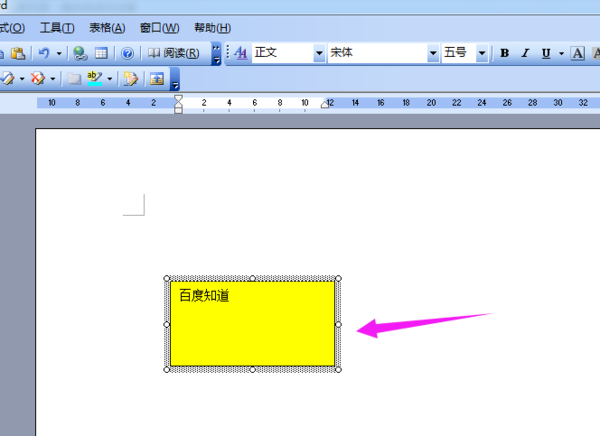The image size is (600, 436).
Task: Click the bottom-center handle of text box
Action: click(253, 369)
